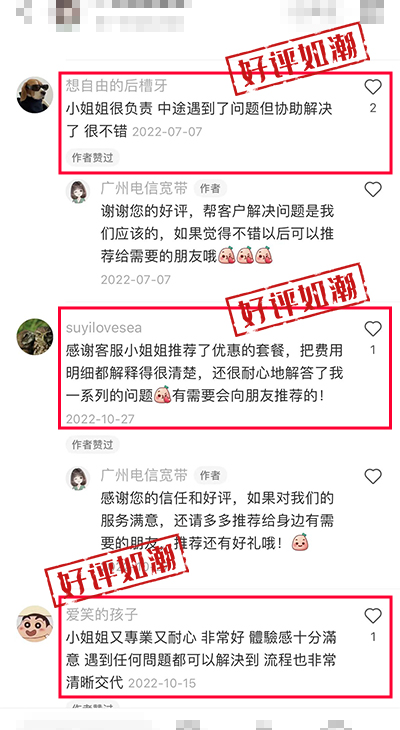This screenshot has height=730, width=400.
Task: Like the first 广州电信宽带 author reply
Action: click(x=373, y=189)
